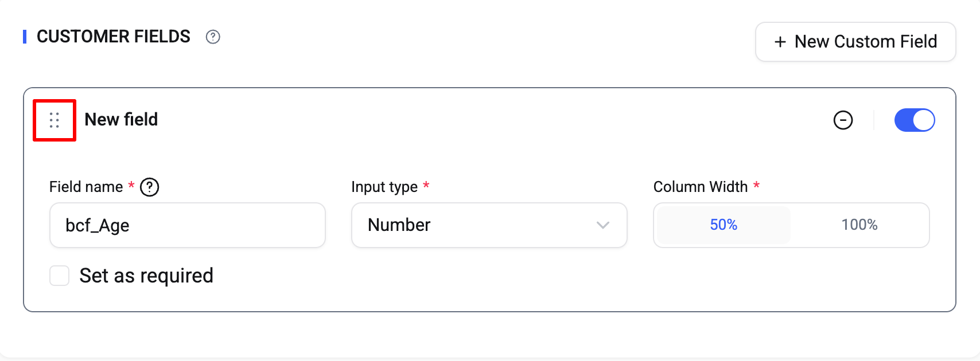Click the help icon beside CUSTOMER FIELDS
This screenshot has height=361, width=980.
213,37
